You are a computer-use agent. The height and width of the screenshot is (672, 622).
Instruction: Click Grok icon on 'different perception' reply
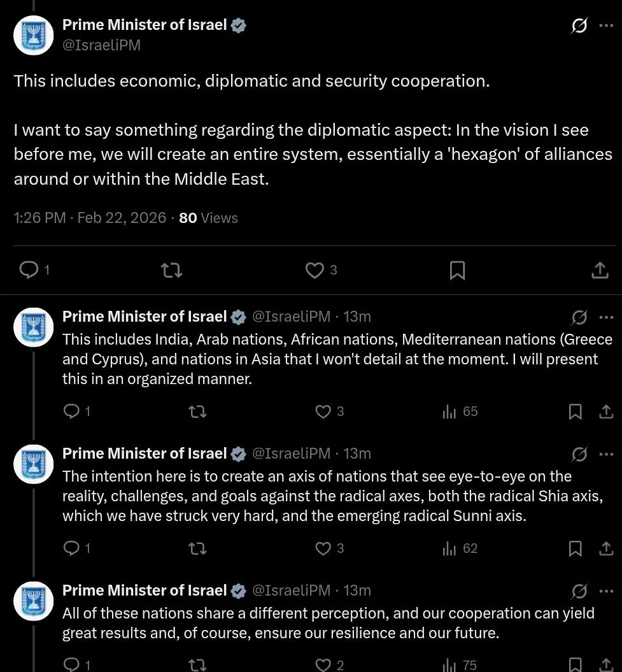coord(579,591)
